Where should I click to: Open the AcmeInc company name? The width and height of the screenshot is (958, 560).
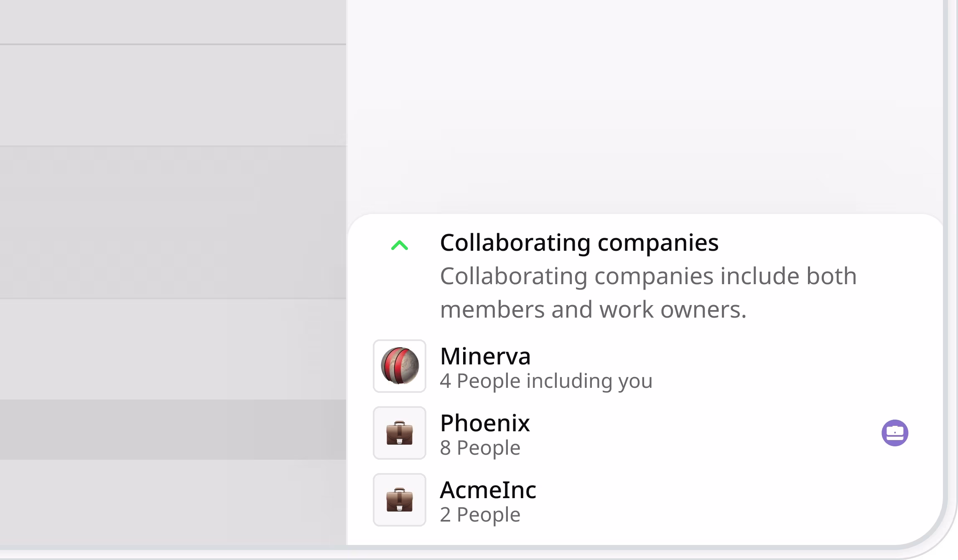(x=488, y=490)
